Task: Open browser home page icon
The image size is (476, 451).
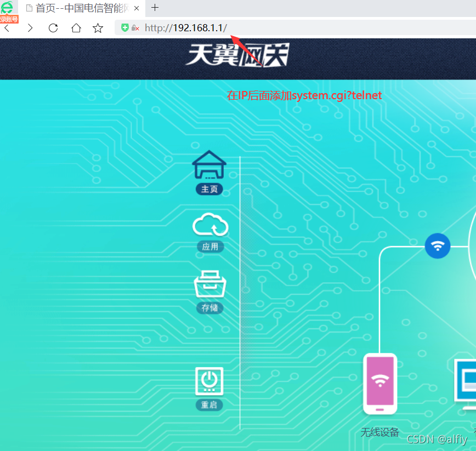Action: tap(76, 28)
